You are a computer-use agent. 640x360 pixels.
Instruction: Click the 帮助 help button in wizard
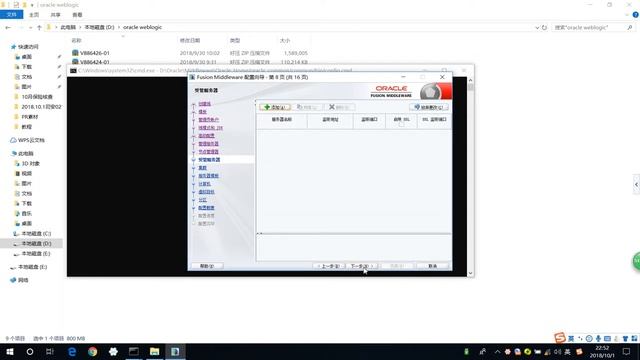pos(207,266)
